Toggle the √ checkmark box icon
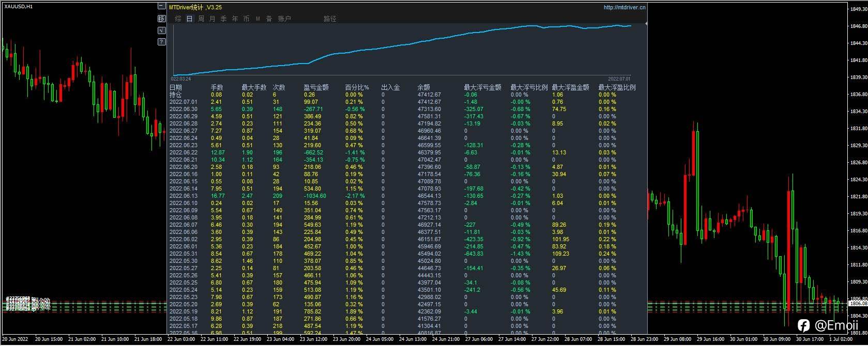Image resolution: width=868 pixels, height=346 pixels. coord(161,30)
